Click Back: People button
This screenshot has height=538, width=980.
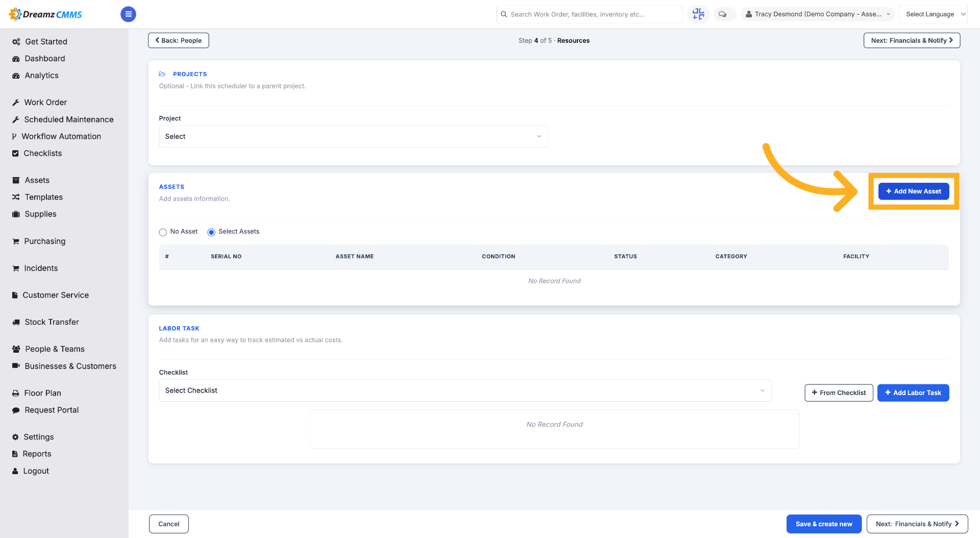(x=179, y=40)
